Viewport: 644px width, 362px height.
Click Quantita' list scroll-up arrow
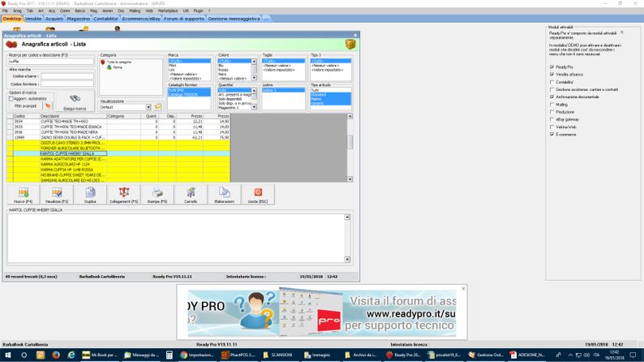point(254,90)
